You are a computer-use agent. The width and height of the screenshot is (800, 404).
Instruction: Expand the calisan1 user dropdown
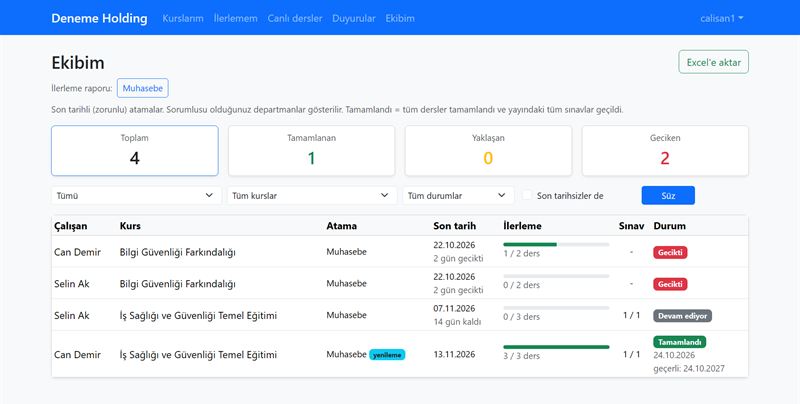pos(721,18)
